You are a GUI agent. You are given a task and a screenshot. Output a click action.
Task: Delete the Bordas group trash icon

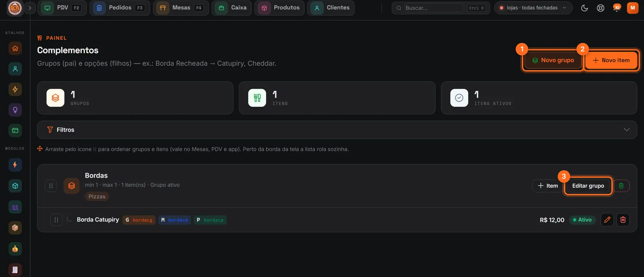click(621, 186)
